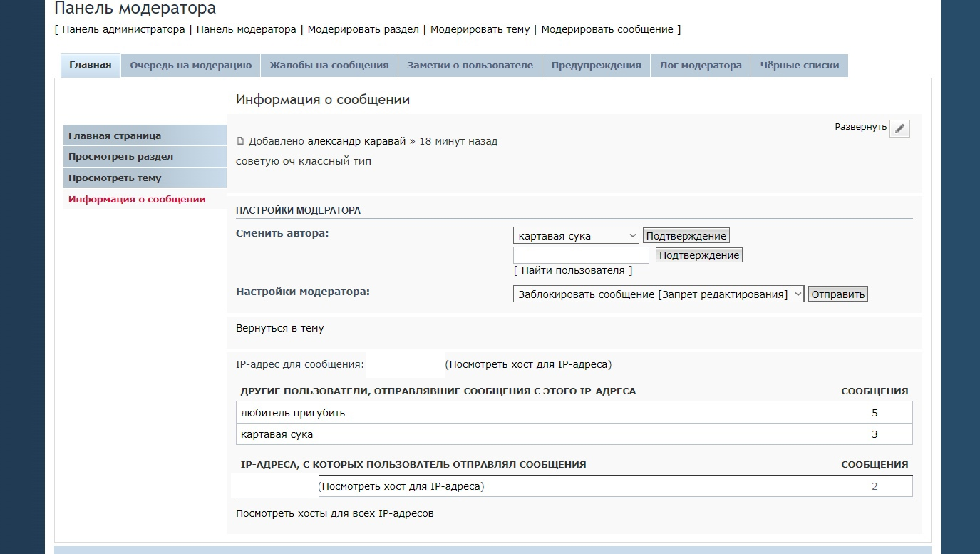Click "Посмотреть хосты для всех IP-адресов"
This screenshot has width=980, height=554.
coord(334,513)
